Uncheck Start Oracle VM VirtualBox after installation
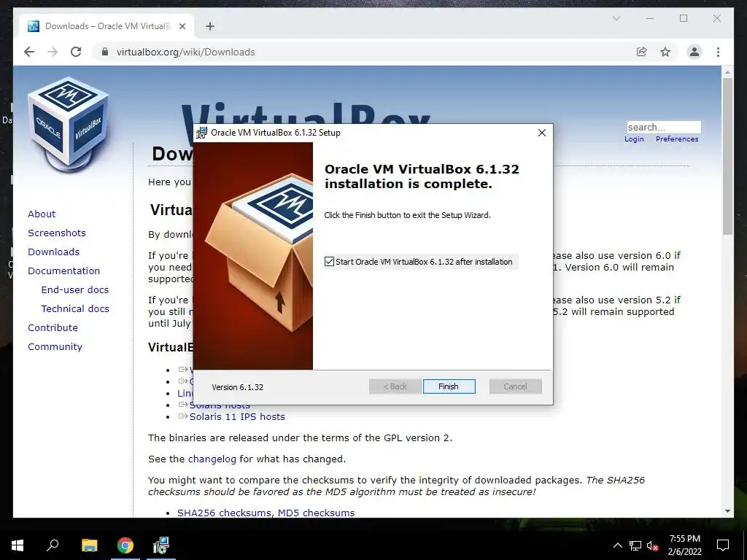Image resolution: width=747 pixels, height=560 pixels. click(x=329, y=262)
